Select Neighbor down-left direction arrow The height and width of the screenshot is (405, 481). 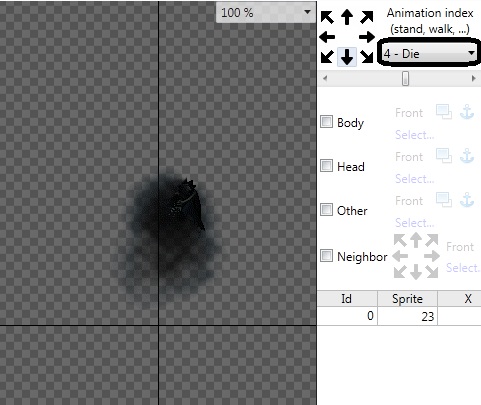coord(400,272)
